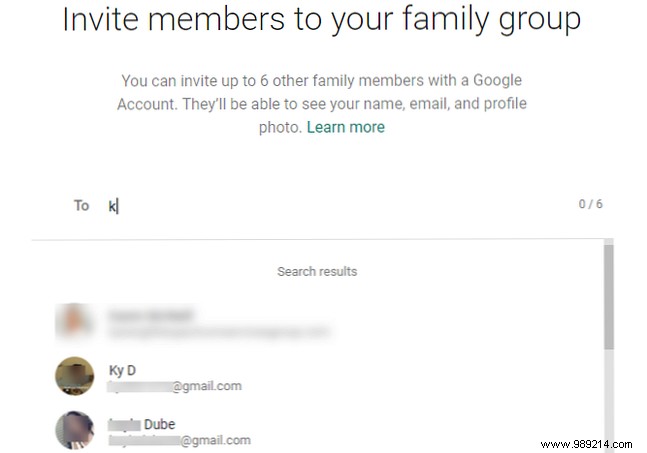This screenshot has width=647, height=453.
Task: Click the first blurred result's email line
Action: (219, 331)
